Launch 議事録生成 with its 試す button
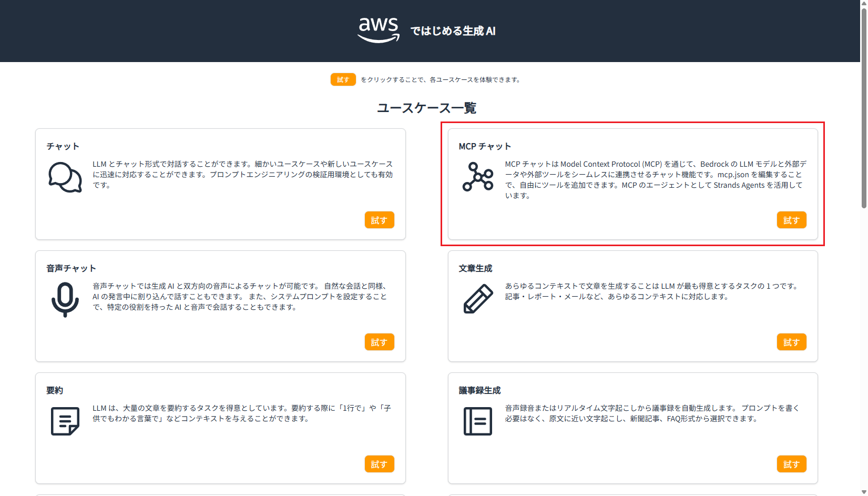Image resolution: width=868 pixels, height=496 pixels. [x=791, y=464]
